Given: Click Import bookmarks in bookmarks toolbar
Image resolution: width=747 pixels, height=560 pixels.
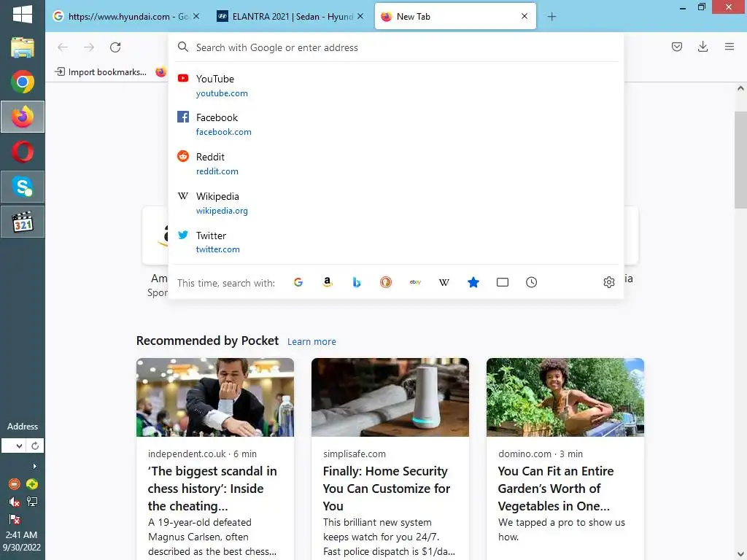Looking at the screenshot, I should coord(101,72).
